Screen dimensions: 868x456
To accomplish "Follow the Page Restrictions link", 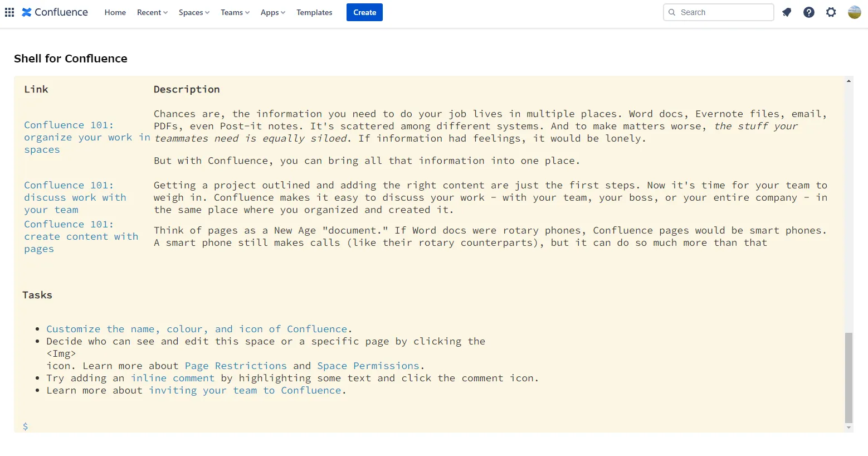I will pyautogui.click(x=236, y=366).
